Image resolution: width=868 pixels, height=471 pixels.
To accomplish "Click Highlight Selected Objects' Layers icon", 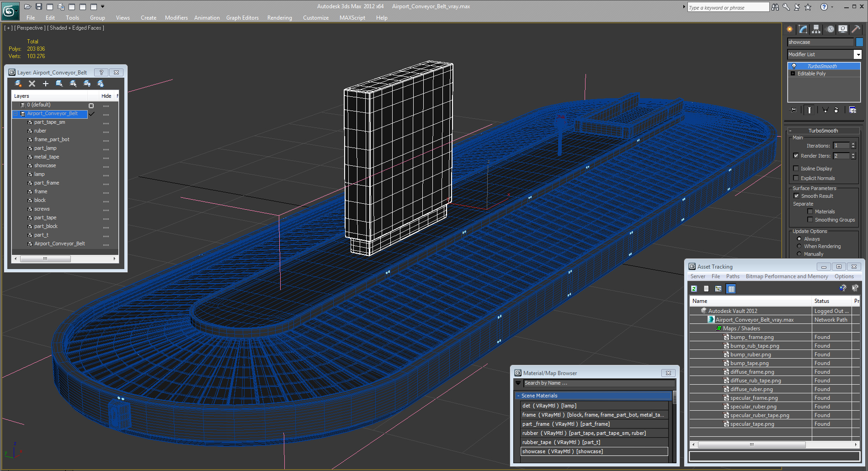I will (73, 84).
